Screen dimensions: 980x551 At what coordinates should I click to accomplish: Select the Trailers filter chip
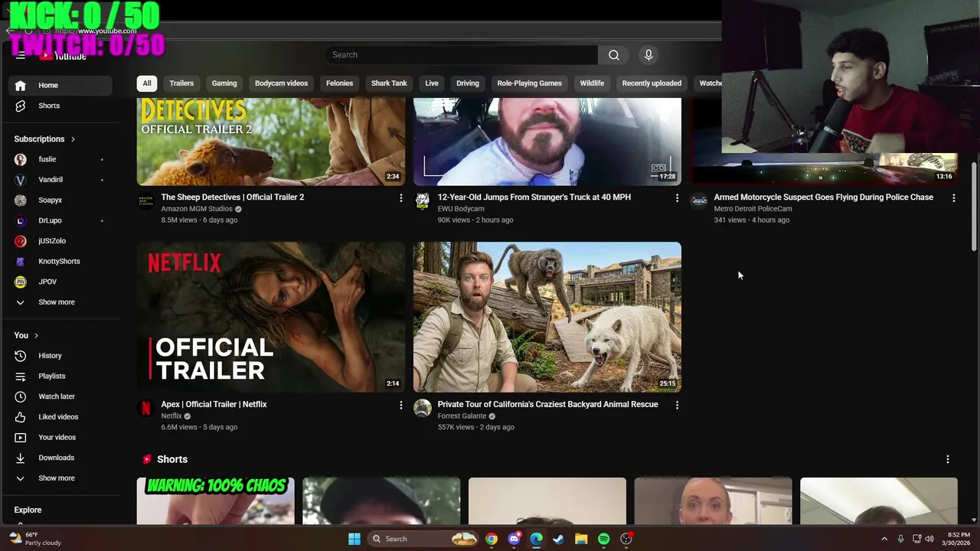pos(181,83)
